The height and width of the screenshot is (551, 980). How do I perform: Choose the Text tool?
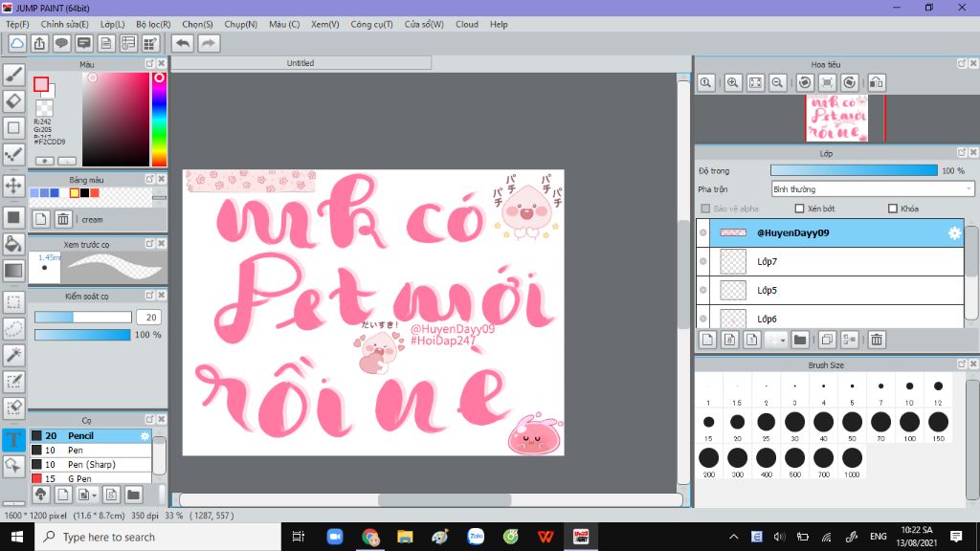coord(13,440)
